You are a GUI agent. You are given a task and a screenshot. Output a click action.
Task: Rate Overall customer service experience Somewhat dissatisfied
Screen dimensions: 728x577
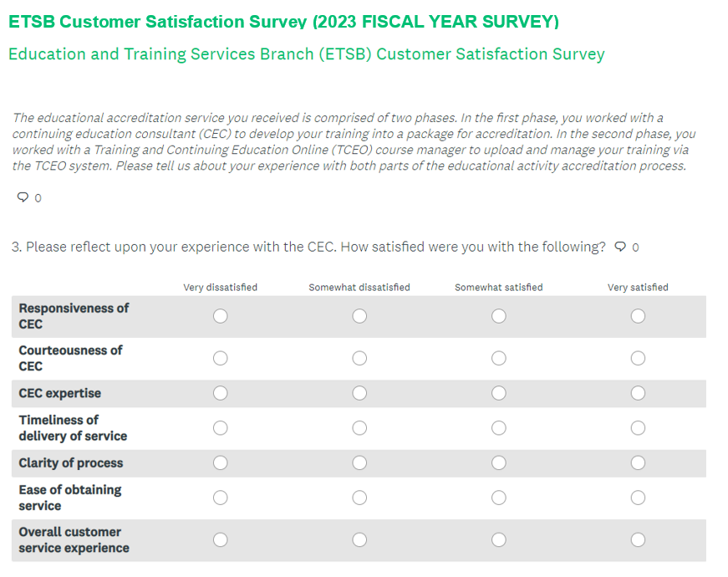point(359,540)
